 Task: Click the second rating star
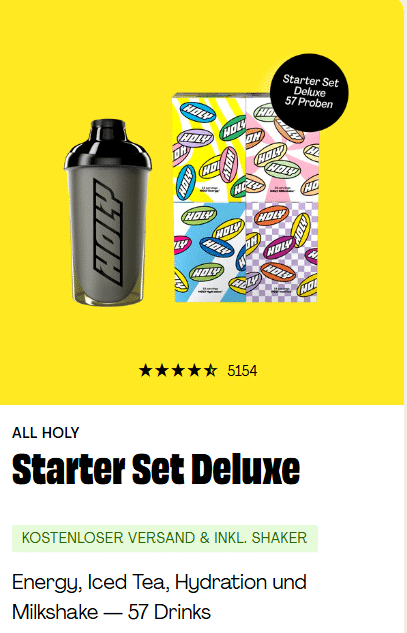(162, 370)
